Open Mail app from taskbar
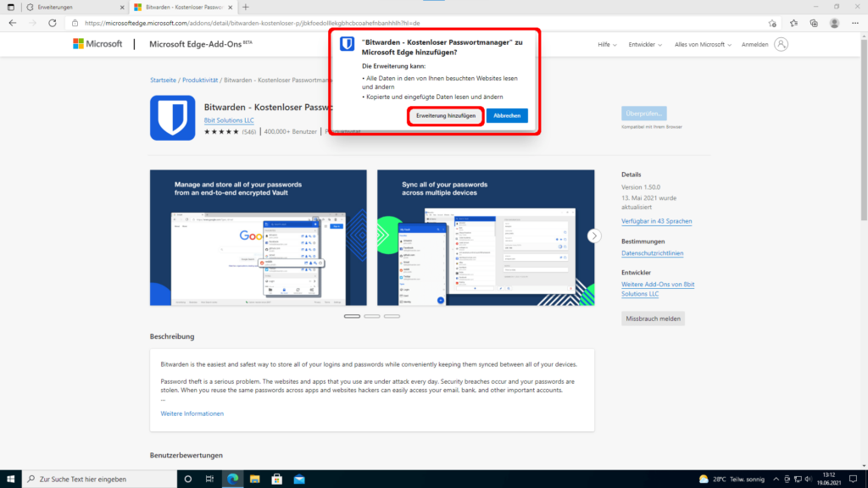The width and height of the screenshot is (868, 488). 299,480
